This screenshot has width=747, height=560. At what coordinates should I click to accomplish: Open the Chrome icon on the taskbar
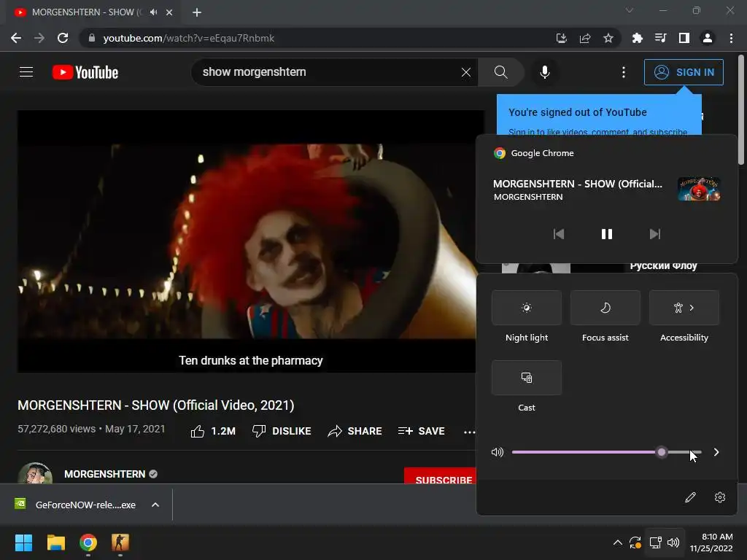[88, 542]
